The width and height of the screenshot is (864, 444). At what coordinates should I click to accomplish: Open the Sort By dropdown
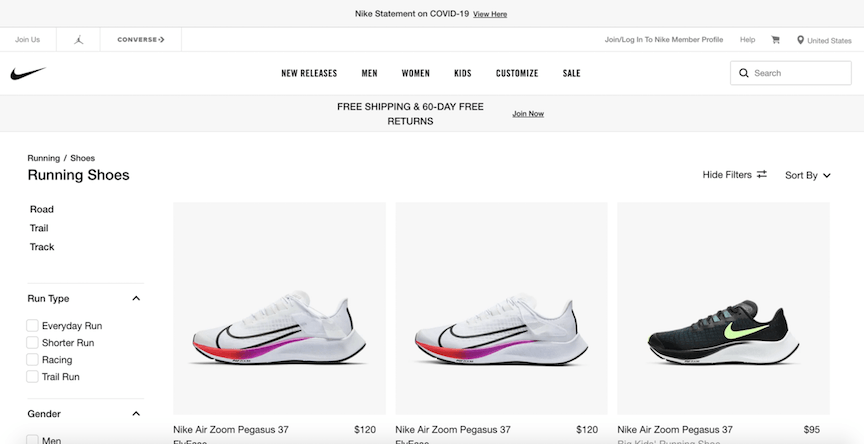click(807, 175)
